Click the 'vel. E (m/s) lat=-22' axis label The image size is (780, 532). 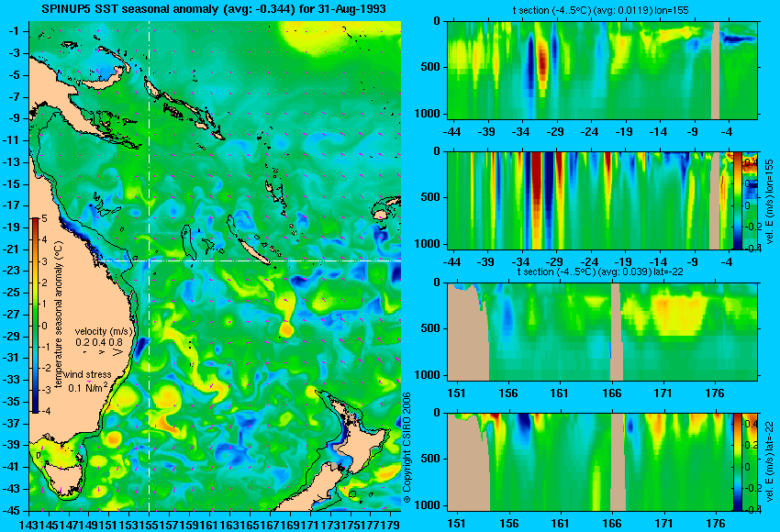pyautogui.click(x=770, y=462)
